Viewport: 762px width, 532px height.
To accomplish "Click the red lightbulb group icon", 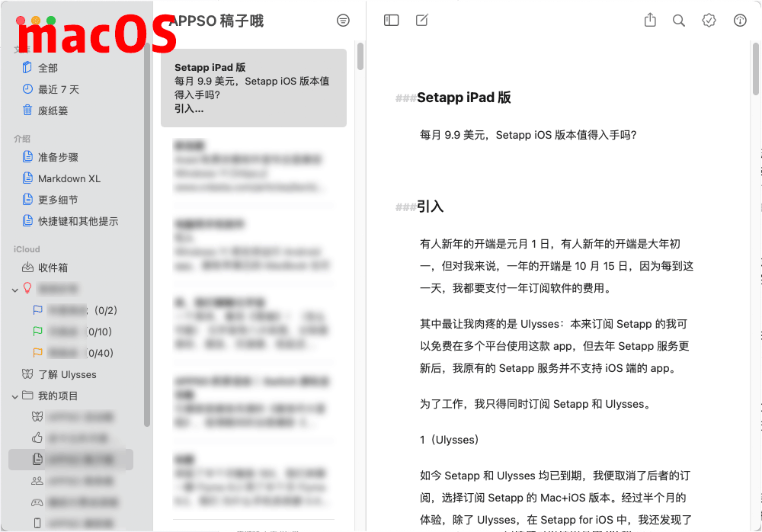I will 27,288.
